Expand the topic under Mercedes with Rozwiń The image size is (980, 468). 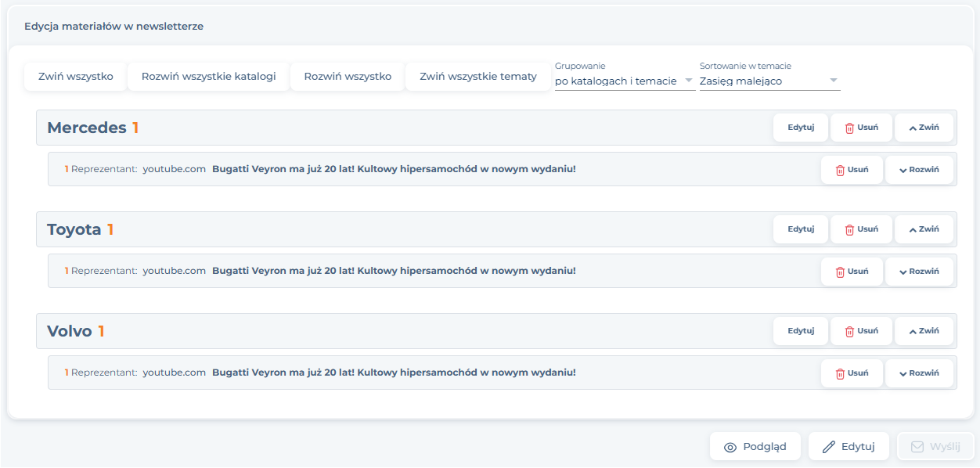919,170
